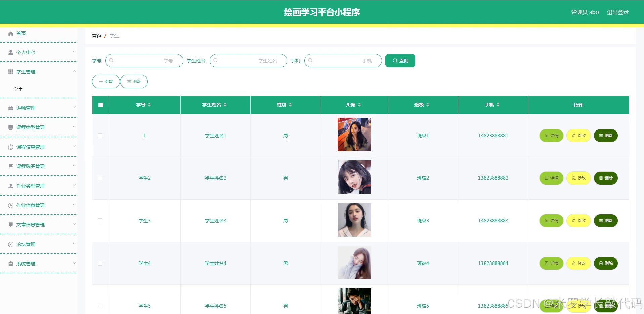This screenshot has width=644, height=314.
Task: Select the 学生 submenu item
Action: tap(18, 89)
